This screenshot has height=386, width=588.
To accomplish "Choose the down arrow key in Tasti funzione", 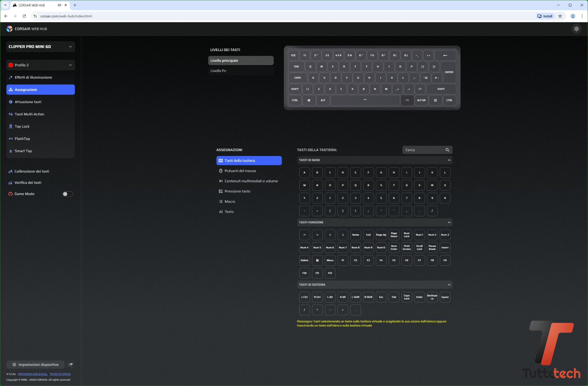I will [317, 235].
